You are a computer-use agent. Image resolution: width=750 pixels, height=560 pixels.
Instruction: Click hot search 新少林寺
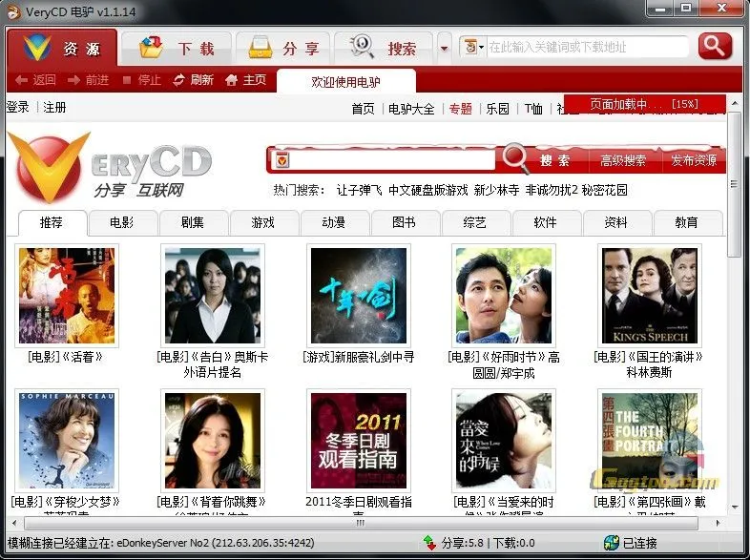pyautogui.click(x=496, y=191)
